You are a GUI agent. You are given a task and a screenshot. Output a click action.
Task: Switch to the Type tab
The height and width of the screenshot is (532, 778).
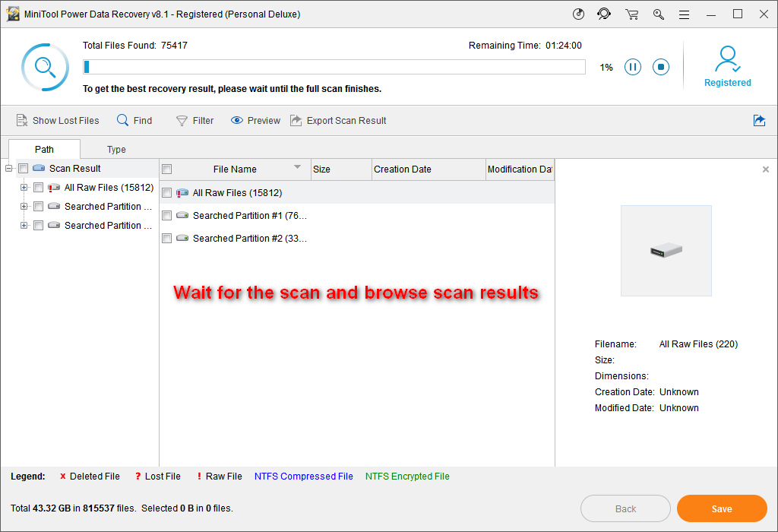pyautogui.click(x=116, y=150)
